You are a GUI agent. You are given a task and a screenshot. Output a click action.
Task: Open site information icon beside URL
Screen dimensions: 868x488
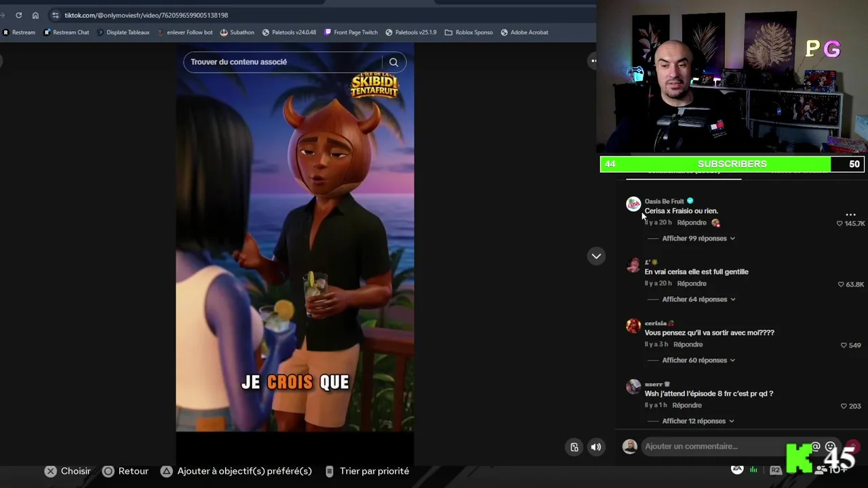(x=56, y=15)
